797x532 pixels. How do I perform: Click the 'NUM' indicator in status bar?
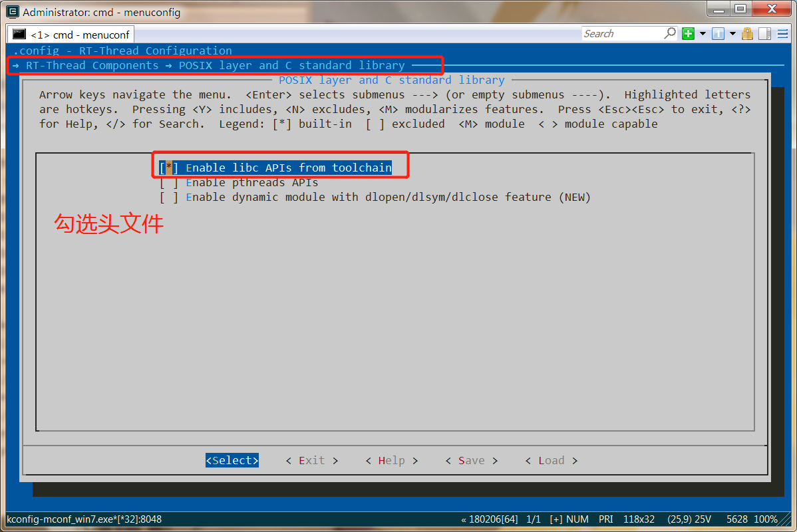click(577, 519)
